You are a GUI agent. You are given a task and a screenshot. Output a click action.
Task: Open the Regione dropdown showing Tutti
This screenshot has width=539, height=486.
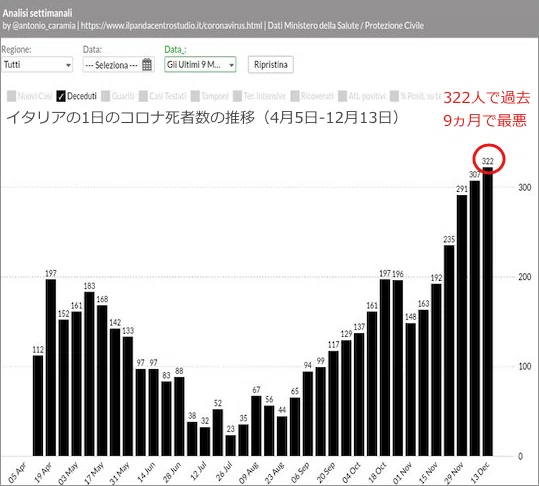(37, 65)
